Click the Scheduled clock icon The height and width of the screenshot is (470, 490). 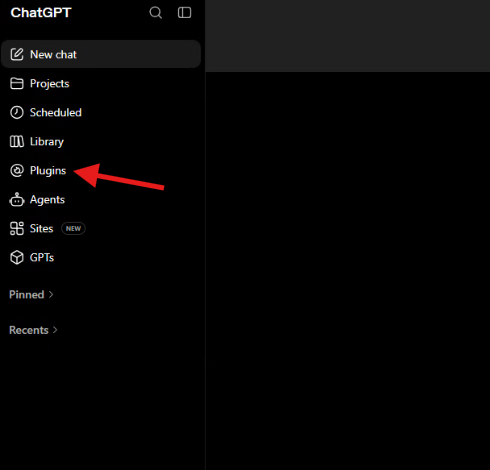tap(17, 112)
